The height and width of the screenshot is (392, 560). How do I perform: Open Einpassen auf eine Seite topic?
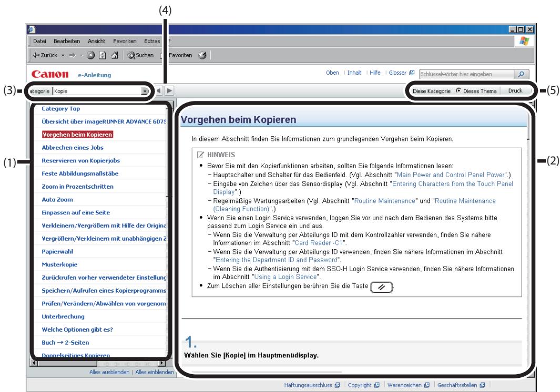click(76, 212)
